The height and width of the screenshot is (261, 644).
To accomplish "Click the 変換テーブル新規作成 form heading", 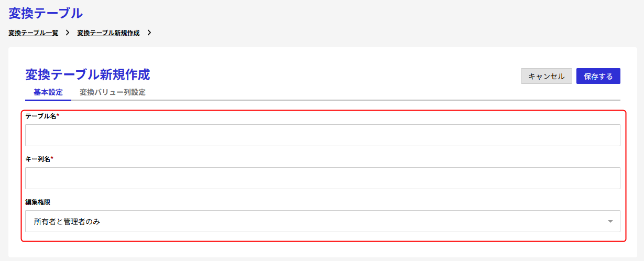I will [88, 75].
